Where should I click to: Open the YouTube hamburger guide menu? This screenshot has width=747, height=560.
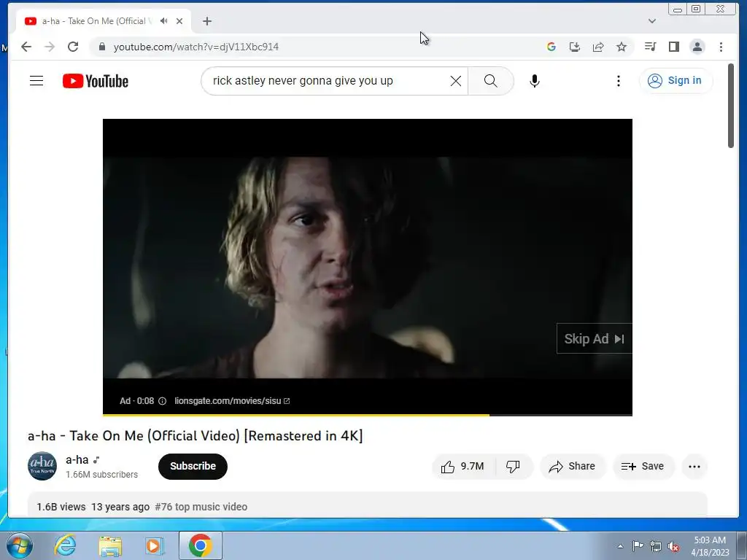(36, 81)
